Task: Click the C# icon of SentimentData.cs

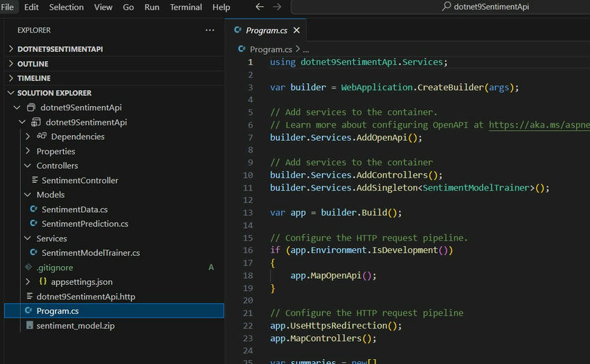Action: pos(34,209)
